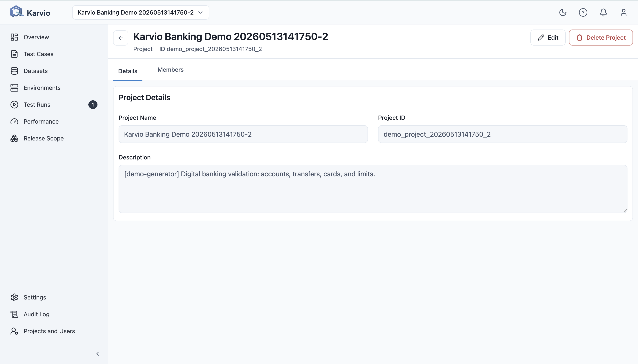Collapse the sidebar with chevron

(97, 354)
